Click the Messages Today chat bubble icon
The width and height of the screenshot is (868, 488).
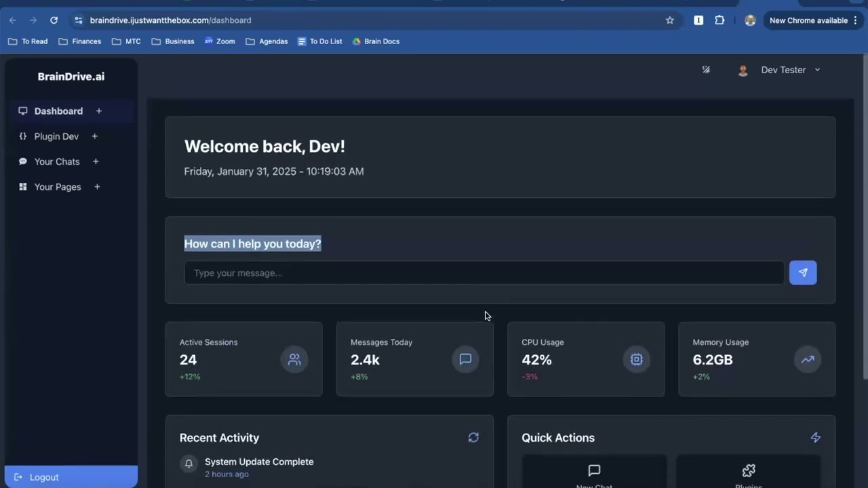click(x=465, y=359)
